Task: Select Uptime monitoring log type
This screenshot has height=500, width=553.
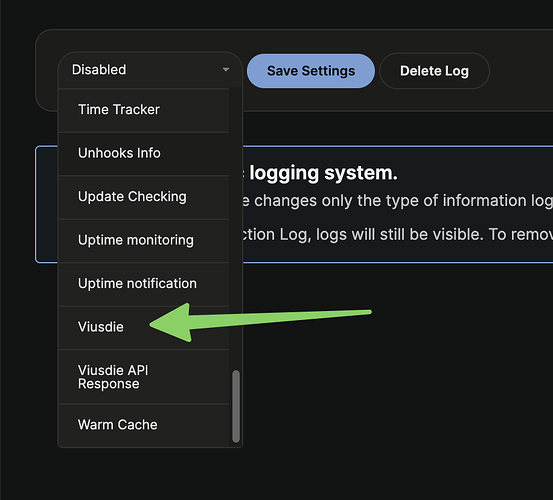Action: 144,240
